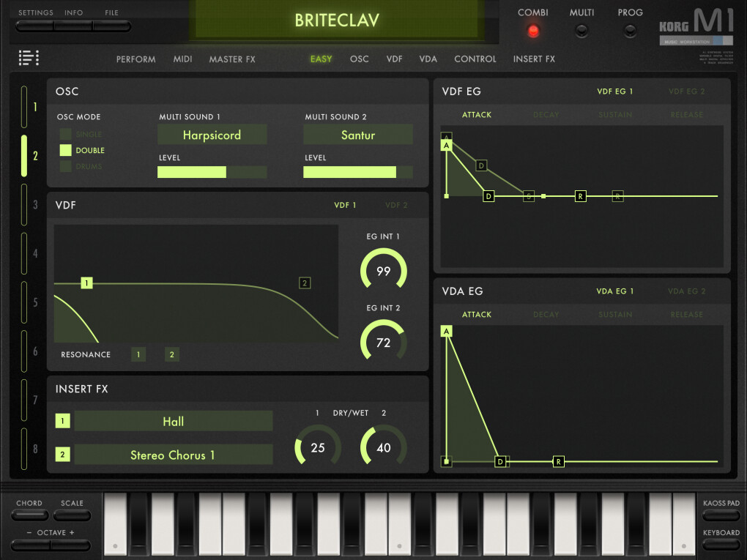This screenshot has width=747, height=560.
Task: Select VDF cutoff handle 1
Action: [x=86, y=283]
